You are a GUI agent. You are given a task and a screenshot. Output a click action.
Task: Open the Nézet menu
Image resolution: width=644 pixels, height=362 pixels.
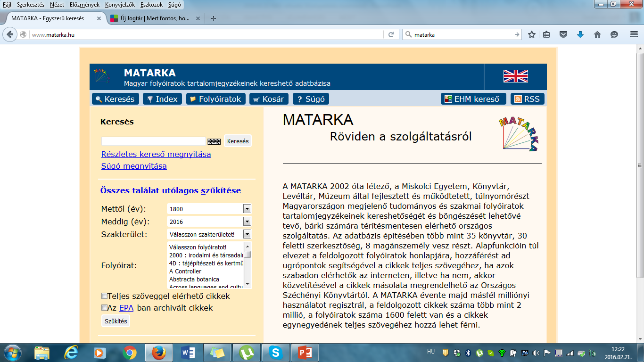tap(57, 4)
